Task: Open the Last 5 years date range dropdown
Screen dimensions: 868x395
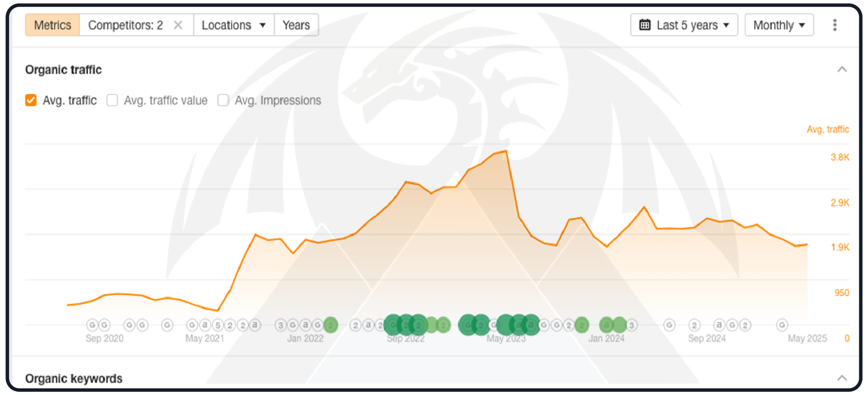Action: pyautogui.click(x=684, y=25)
